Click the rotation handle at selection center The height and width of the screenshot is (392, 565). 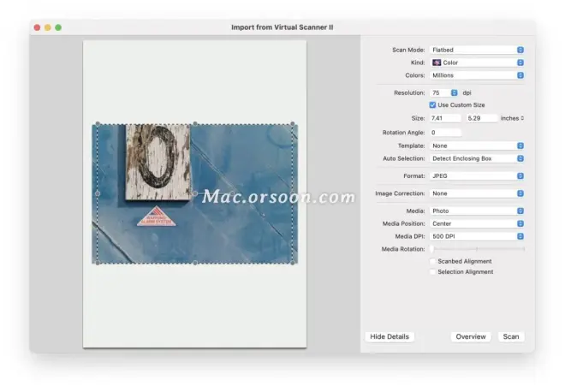point(195,193)
